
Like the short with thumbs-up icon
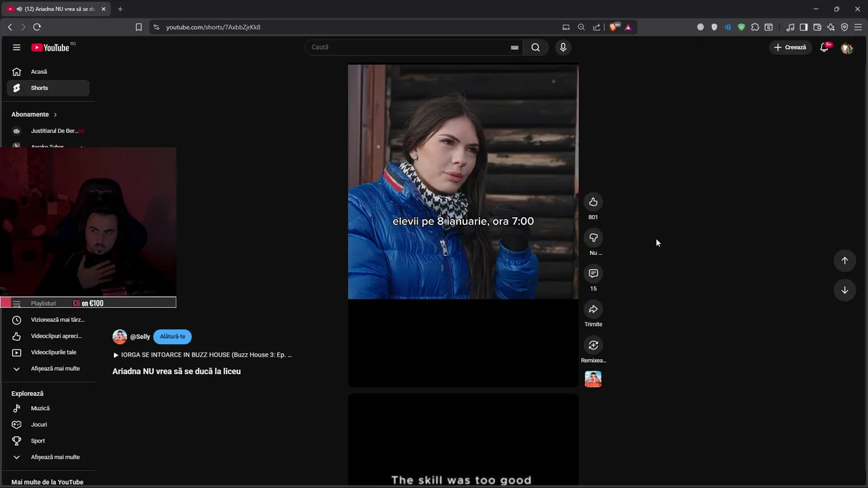pos(593,202)
